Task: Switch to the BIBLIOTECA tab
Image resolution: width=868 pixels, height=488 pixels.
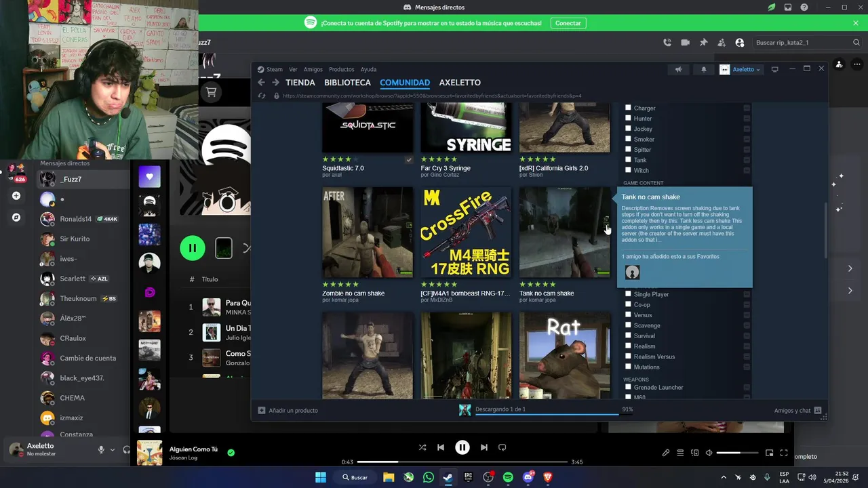Action: [x=347, y=83]
